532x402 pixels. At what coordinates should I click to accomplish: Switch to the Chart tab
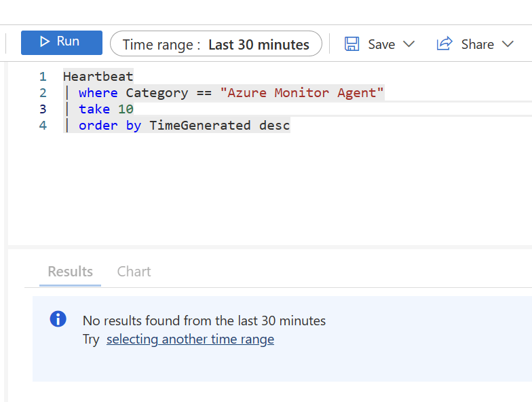click(134, 272)
